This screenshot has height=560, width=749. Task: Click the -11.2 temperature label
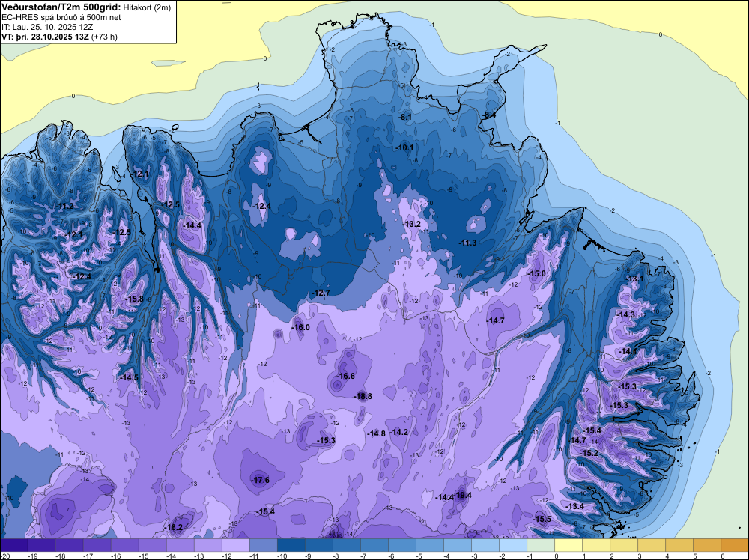[x=64, y=206]
